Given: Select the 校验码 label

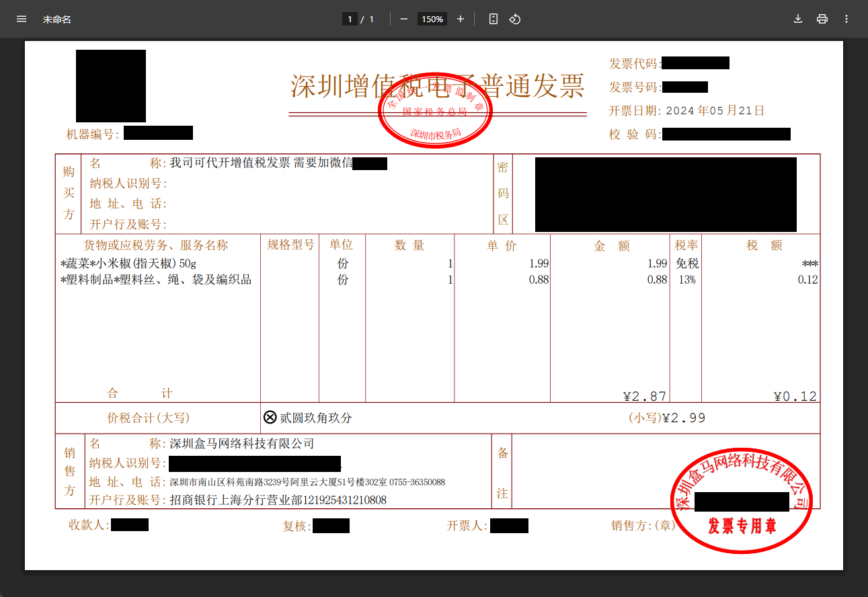Looking at the screenshot, I should 635,134.
